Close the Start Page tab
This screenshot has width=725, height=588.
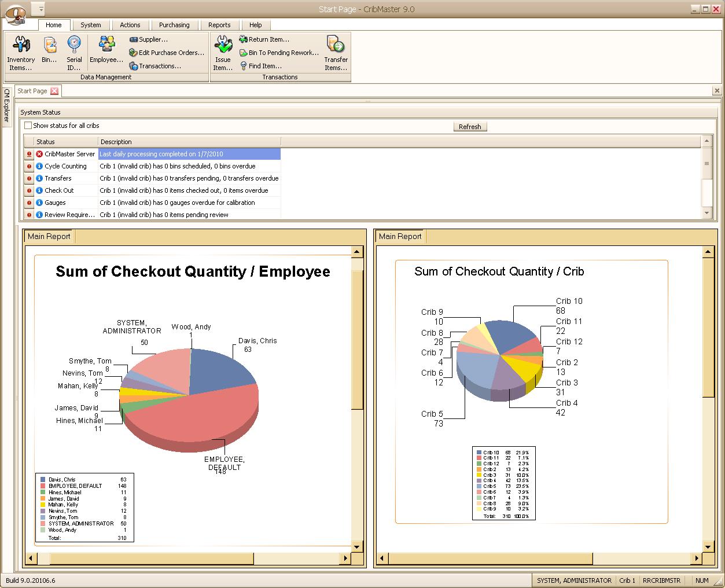click(x=54, y=91)
